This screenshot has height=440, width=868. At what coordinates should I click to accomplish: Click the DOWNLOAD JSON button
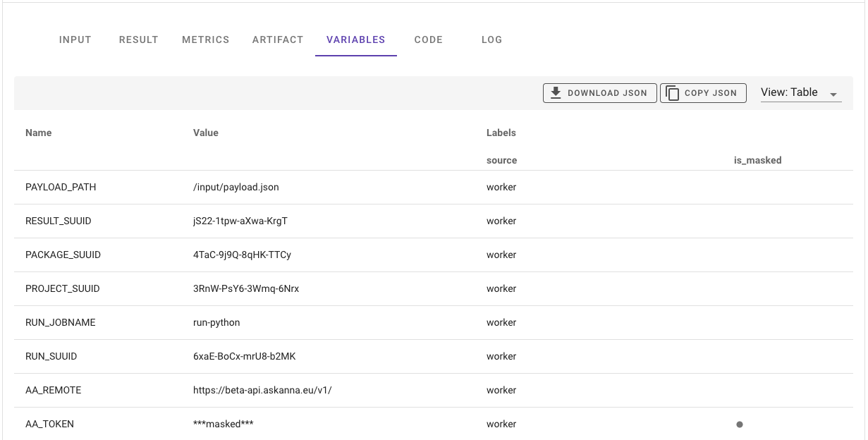tap(599, 92)
